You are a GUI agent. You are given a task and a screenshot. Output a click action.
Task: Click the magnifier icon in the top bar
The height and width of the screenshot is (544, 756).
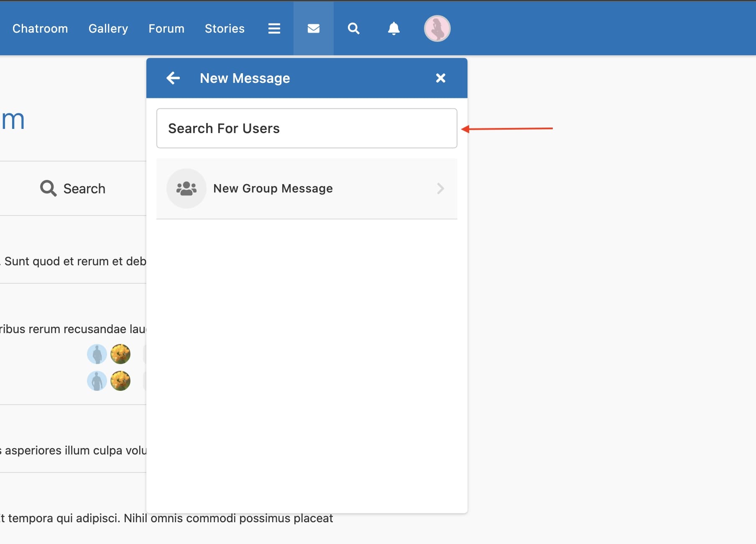coord(354,28)
